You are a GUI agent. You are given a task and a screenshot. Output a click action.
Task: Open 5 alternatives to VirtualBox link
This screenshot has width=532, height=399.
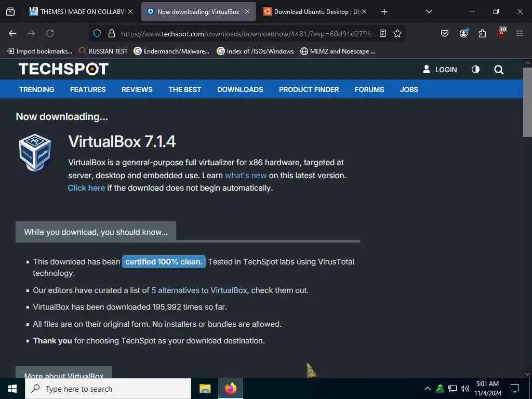pyautogui.click(x=199, y=290)
